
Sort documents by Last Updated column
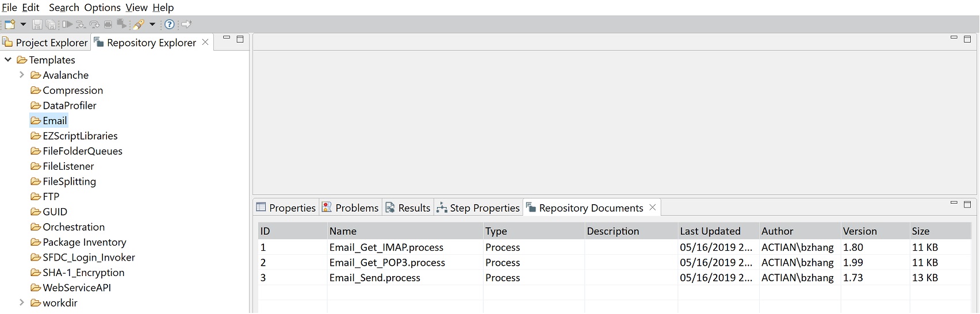click(710, 231)
